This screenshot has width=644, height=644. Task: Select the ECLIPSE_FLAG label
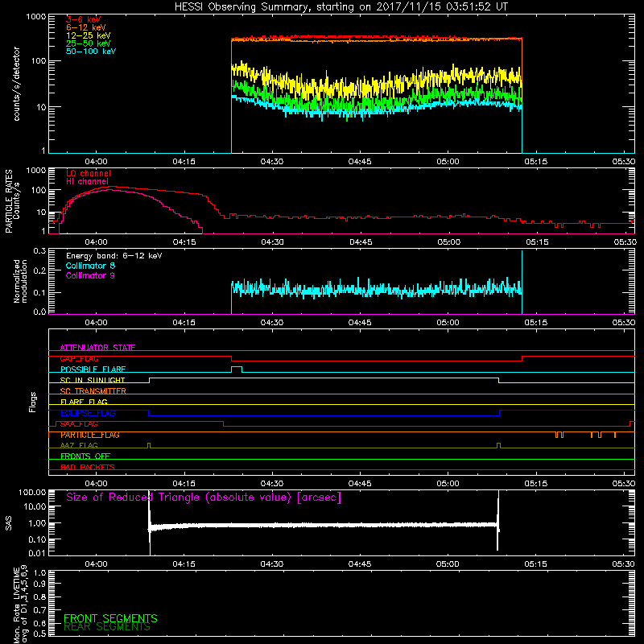click(x=88, y=413)
